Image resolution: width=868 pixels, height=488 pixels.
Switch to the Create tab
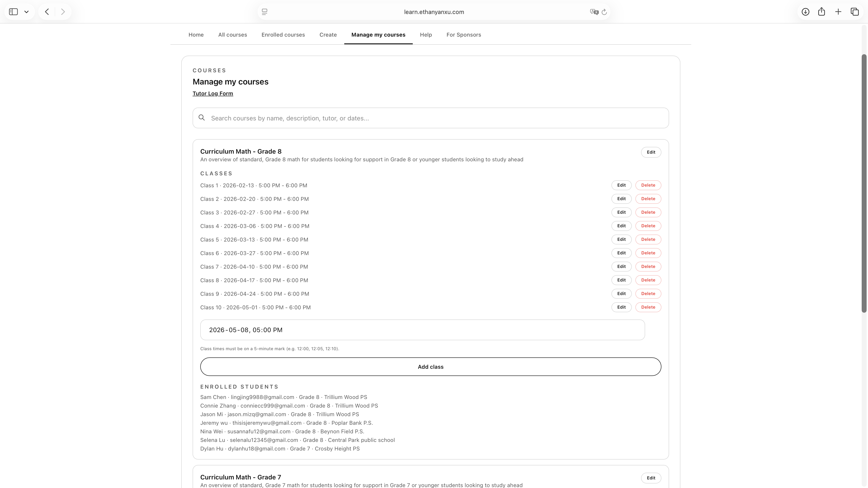328,35
